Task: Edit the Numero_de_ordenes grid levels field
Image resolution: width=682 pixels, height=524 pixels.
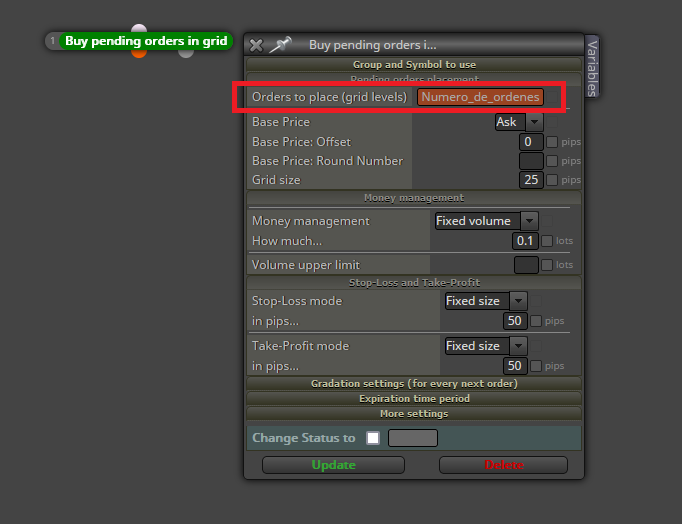Action: click(480, 97)
